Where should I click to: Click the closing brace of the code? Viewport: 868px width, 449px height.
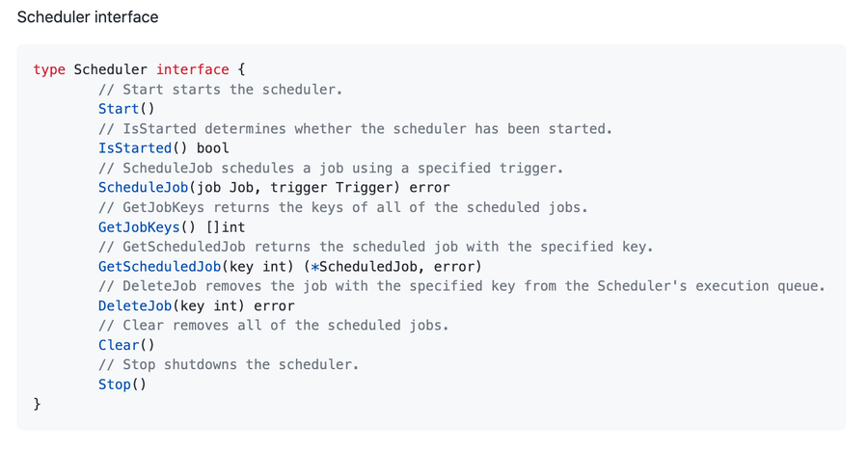[x=37, y=404]
